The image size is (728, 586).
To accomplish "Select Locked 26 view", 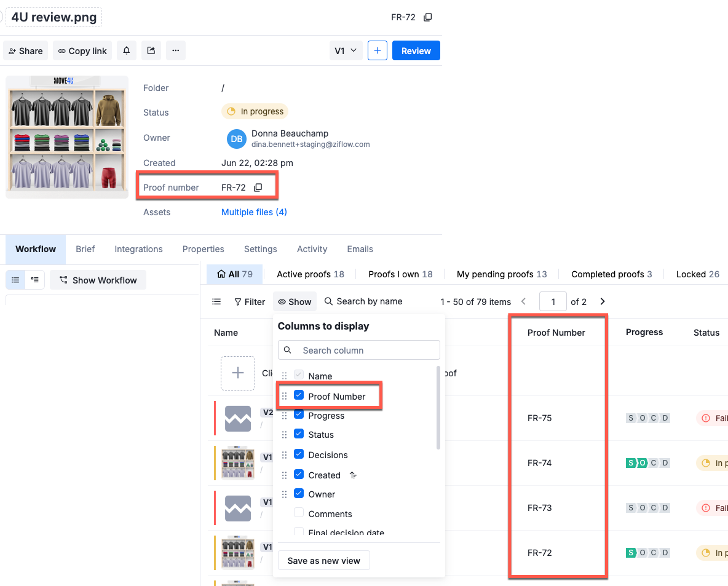I will [698, 274].
